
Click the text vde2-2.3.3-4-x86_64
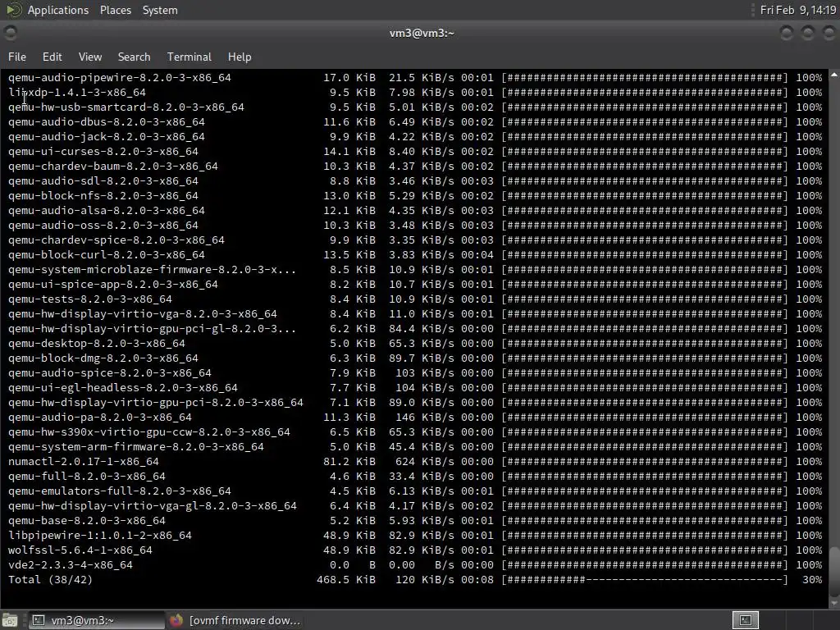71,564
